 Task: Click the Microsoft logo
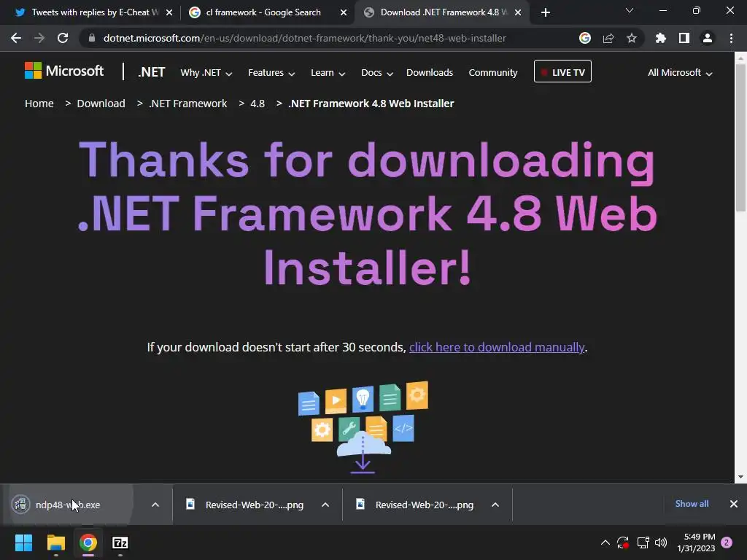point(64,71)
